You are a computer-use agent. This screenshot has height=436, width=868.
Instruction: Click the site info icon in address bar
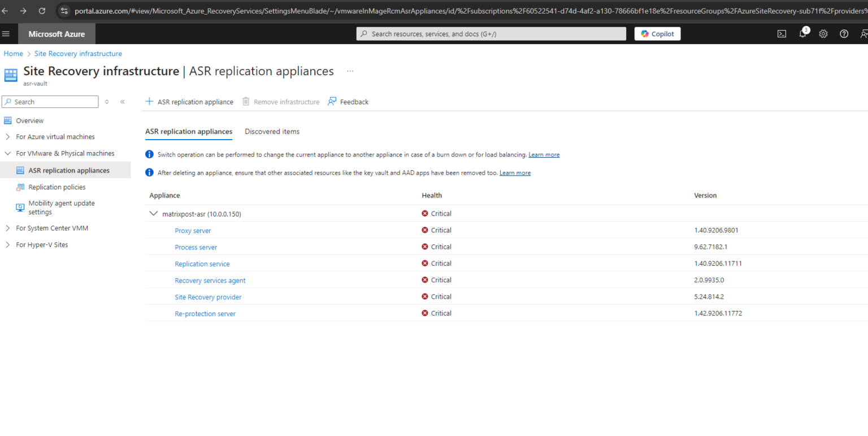tap(64, 11)
